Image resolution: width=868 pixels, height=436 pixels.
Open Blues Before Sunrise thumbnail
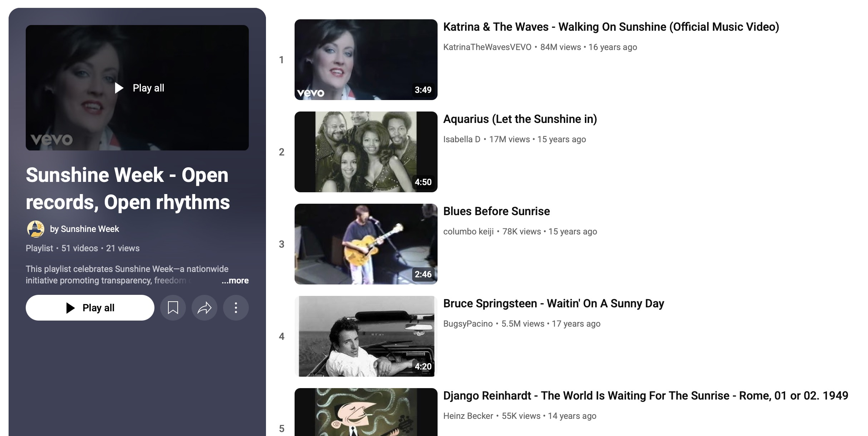tap(366, 244)
